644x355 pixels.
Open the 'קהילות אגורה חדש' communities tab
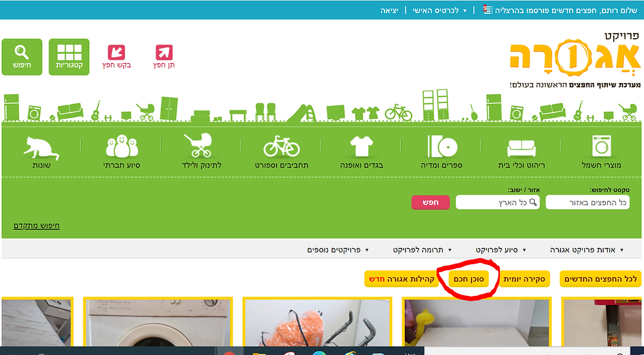[402, 279]
